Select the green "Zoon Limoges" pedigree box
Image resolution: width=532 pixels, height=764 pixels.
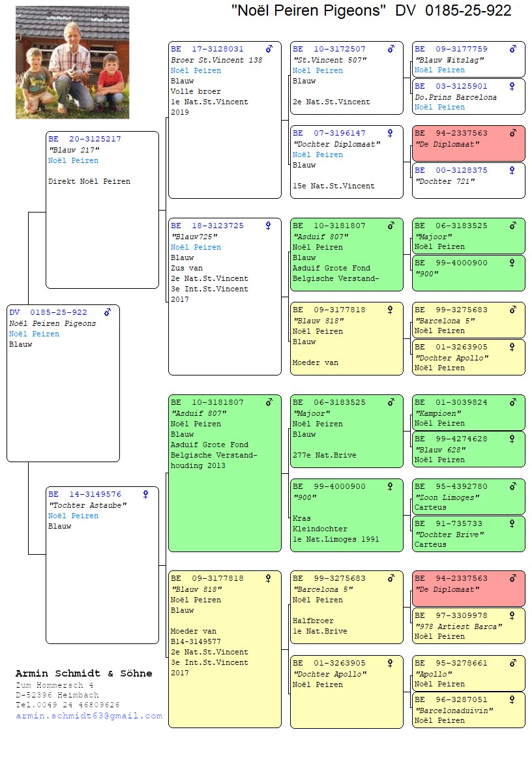click(x=468, y=497)
